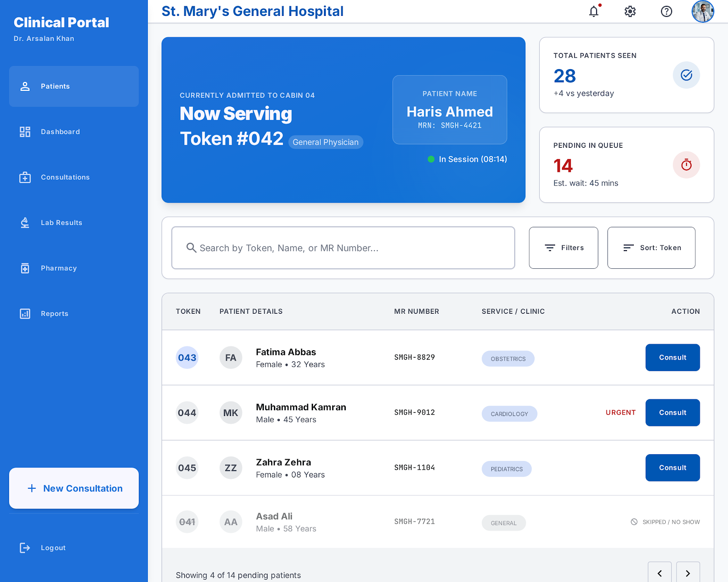The height and width of the screenshot is (582, 728).
Task: Click the help question mark icon
Action: point(667,11)
